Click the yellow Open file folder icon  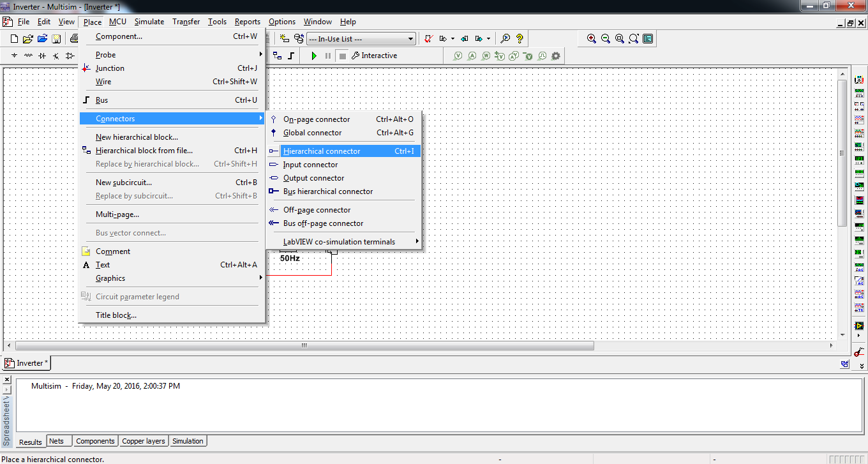(x=28, y=39)
